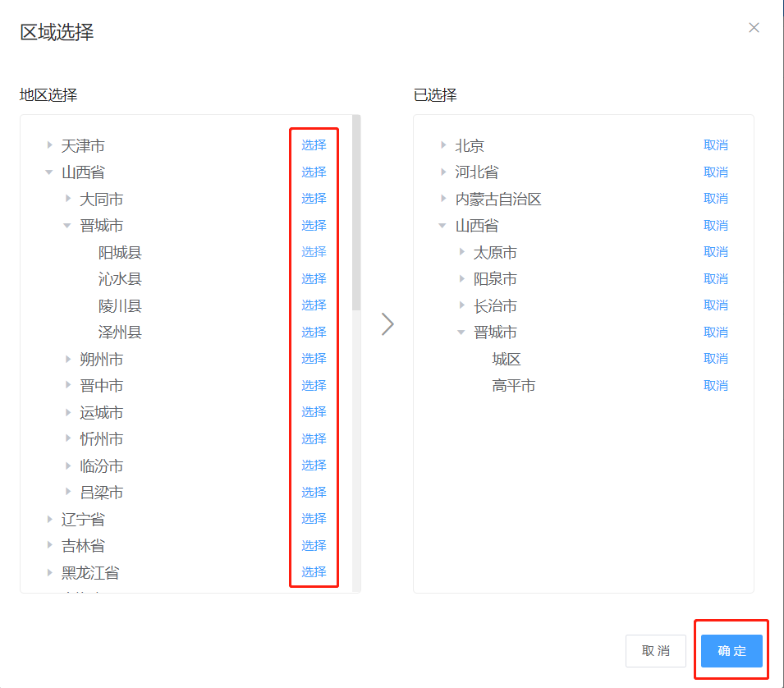Collapse the 山西省 node in left panel
The width and height of the screenshot is (784, 688).
pos(49,172)
